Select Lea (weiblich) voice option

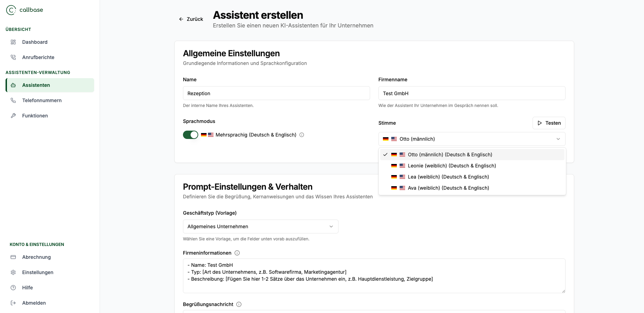tap(448, 177)
